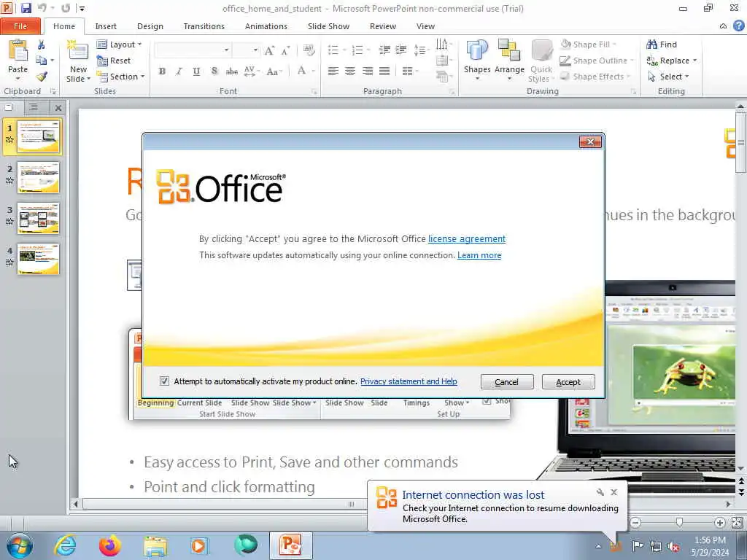Switch to the Transitions tab

(x=204, y=26)
